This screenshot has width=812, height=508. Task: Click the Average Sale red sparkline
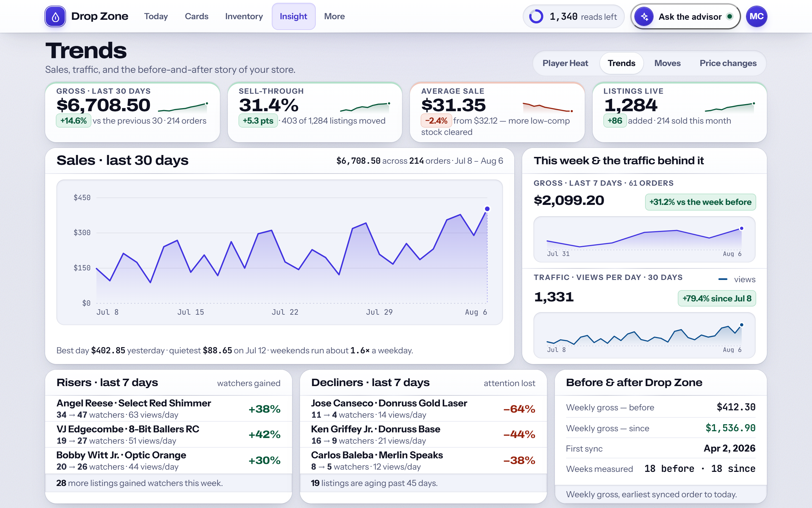548,107
